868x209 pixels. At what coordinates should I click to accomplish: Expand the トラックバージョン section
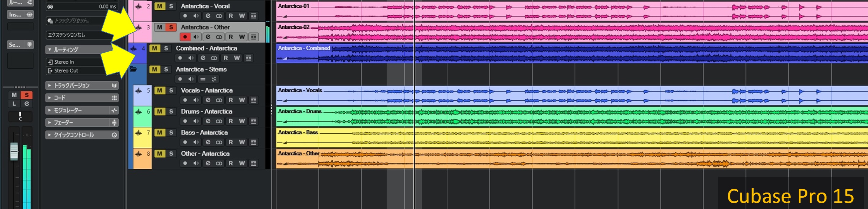[x=49, y=85]
